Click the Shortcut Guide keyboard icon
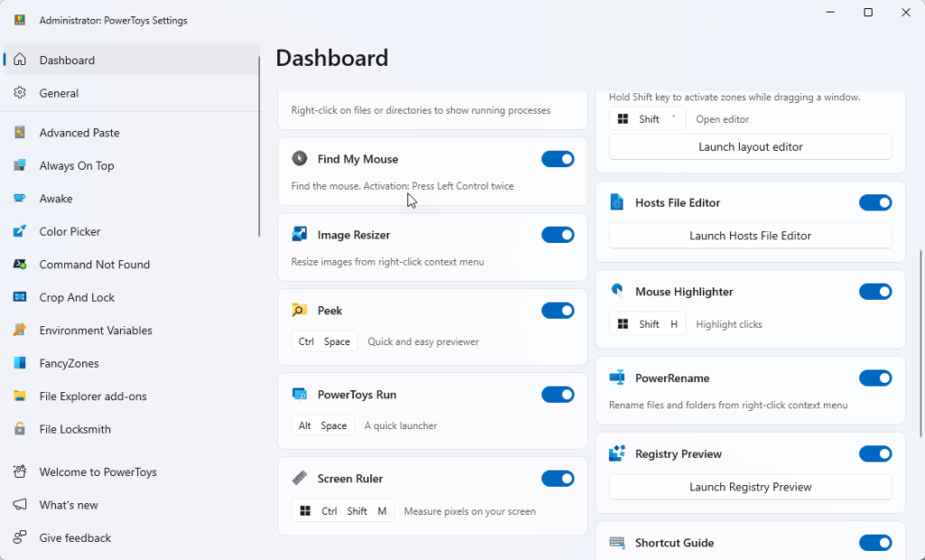 (x=617, y=542)
